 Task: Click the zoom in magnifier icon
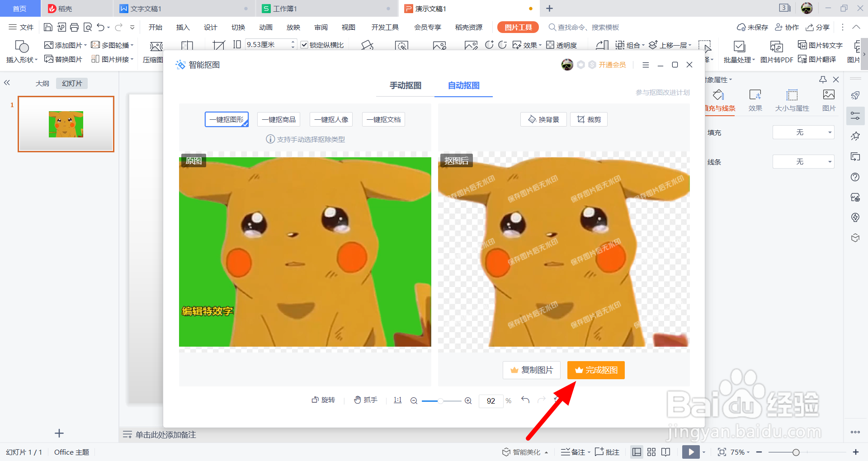[468, 400]
